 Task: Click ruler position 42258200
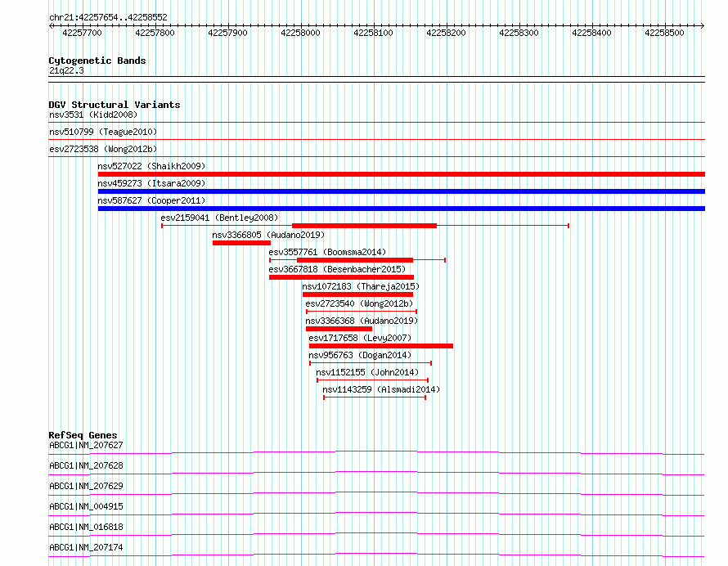tap(446, 33)
